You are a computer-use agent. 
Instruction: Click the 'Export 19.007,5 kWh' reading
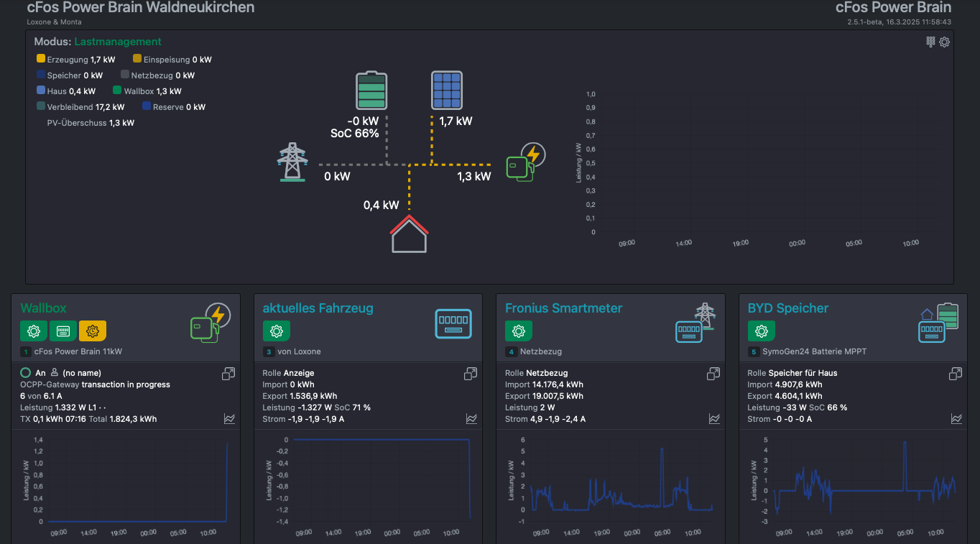coord(544,396)
